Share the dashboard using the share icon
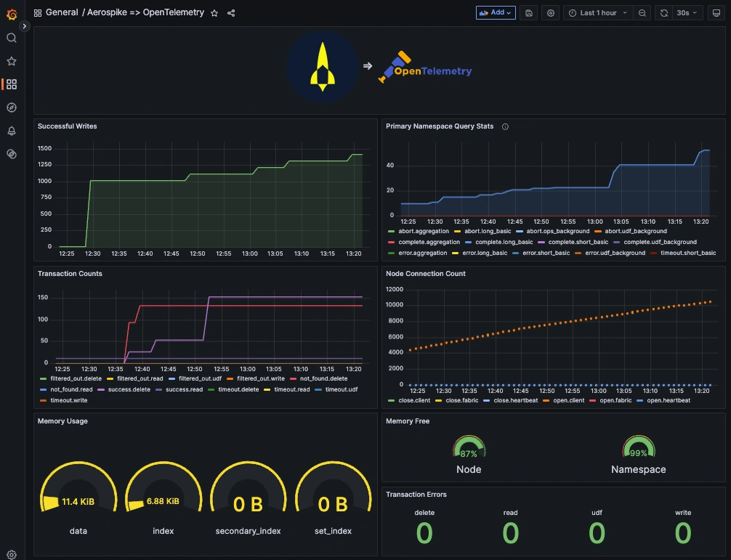The height and width of the screenshot is (560, 731). pos(231,13)
